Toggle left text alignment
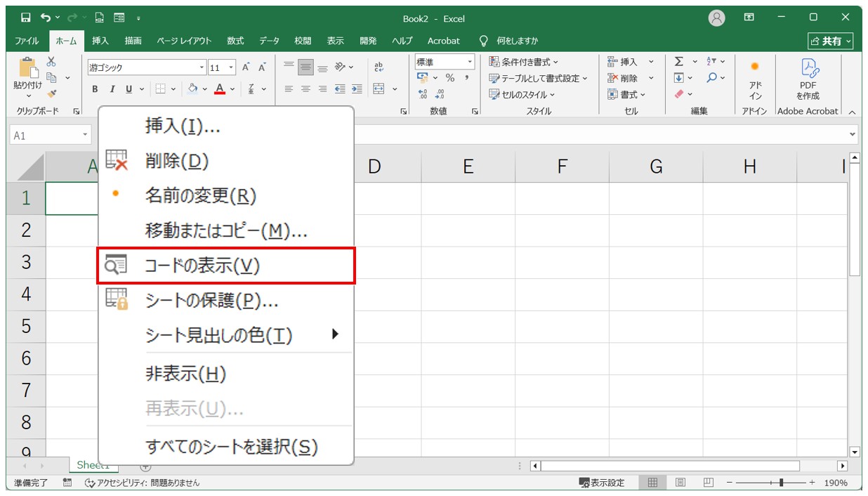The height and width of the screenshot is (496, 868). coord(289,89)
